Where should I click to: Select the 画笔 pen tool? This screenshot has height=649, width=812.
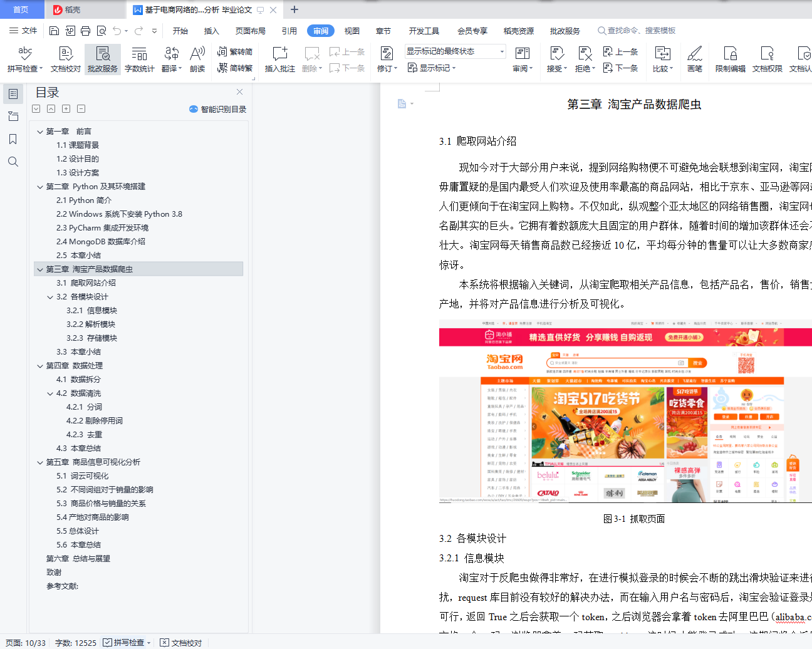[x=694, y=60]
